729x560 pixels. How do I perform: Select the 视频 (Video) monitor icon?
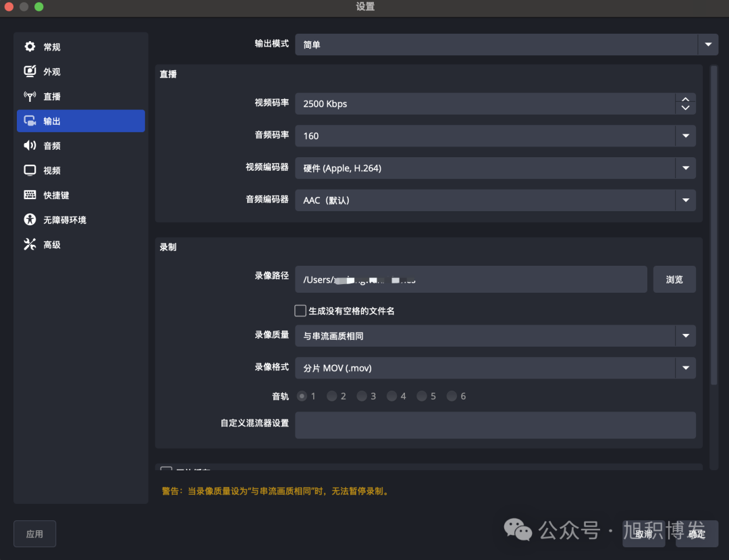click(x=30, y=170)
